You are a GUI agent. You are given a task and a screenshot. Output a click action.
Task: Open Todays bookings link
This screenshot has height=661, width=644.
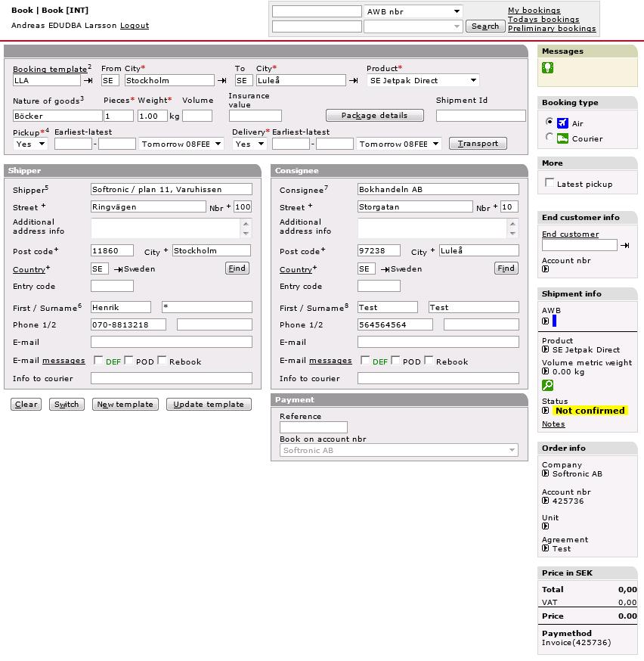coord(543,19)
